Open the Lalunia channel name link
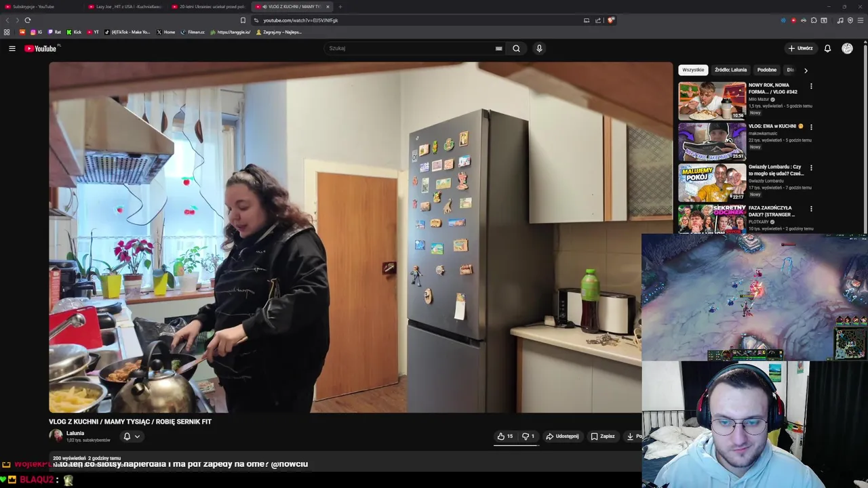The width and height of the screenshot is (868, 488). [75, 433]
